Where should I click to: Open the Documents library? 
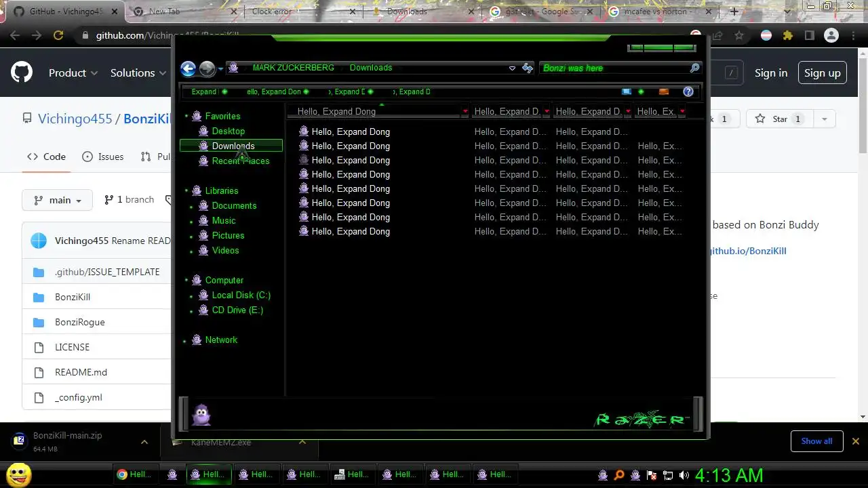coord(234,205)
